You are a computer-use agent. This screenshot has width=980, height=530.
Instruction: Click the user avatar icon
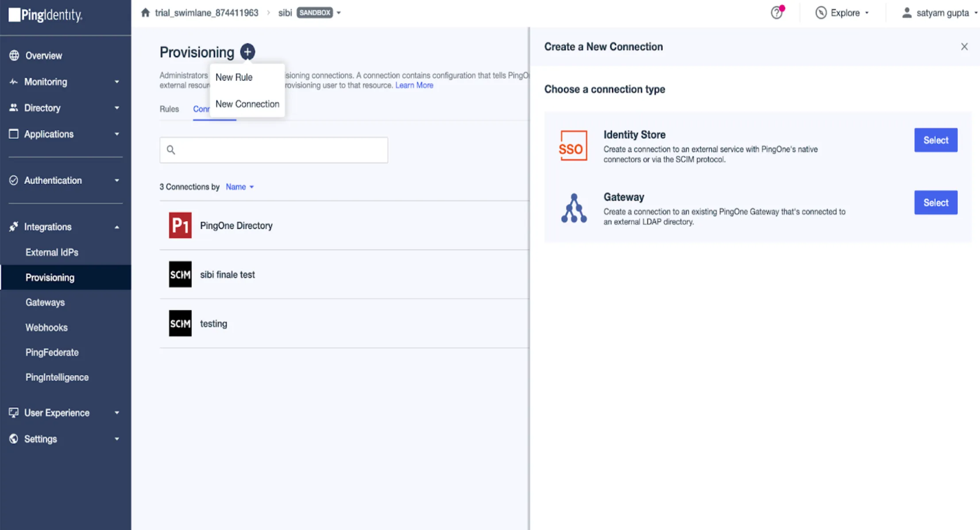pyautogui.click(x=907, y=13)
